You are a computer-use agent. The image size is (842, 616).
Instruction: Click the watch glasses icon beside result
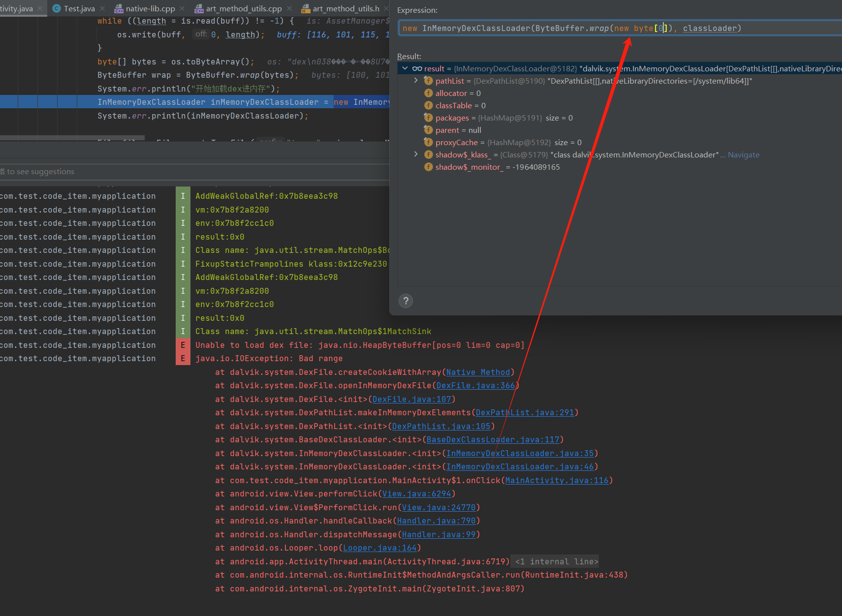(417, 68)
